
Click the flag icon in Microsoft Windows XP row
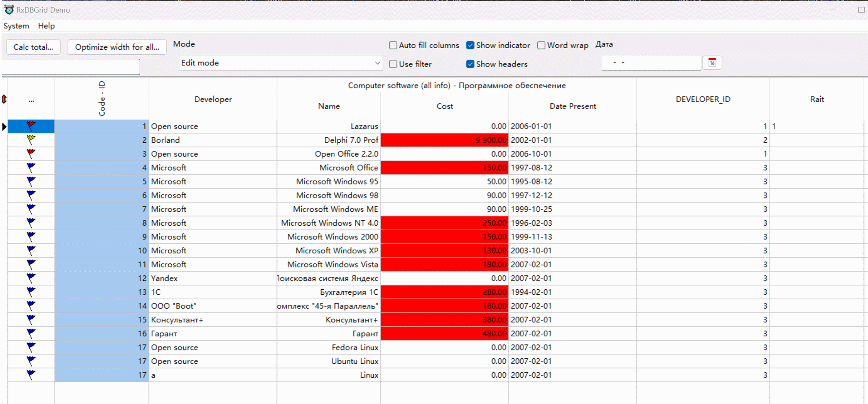(x=31, y=250)
